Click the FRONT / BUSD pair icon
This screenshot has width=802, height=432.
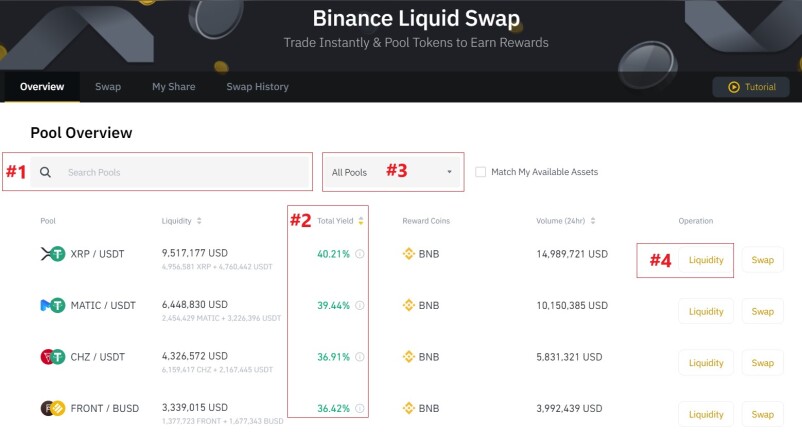point(53,408)
